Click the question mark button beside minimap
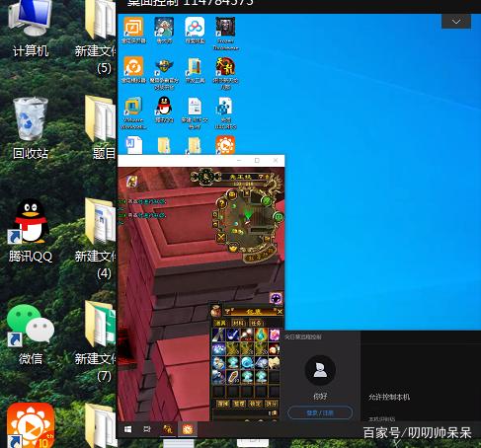This screenshot has width=481, height=448. click(221, 203)
